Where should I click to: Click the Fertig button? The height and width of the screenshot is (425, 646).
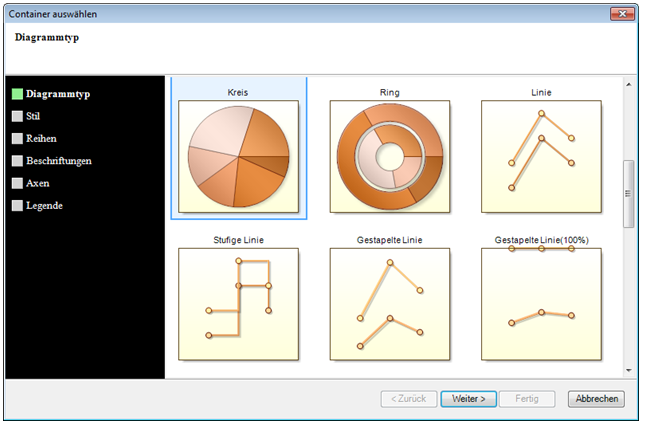pyautogui.click(x=527, y=398)
